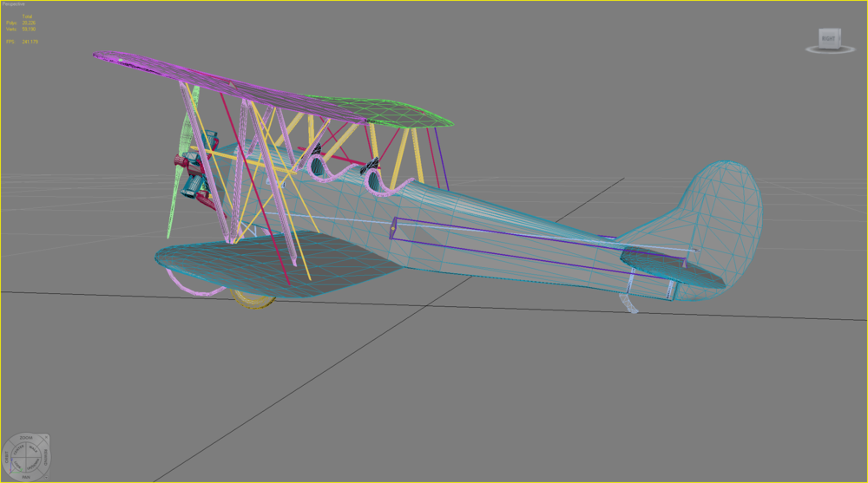
Task: Select the yellow landing gear wheel
Action: tap(253, 298)
